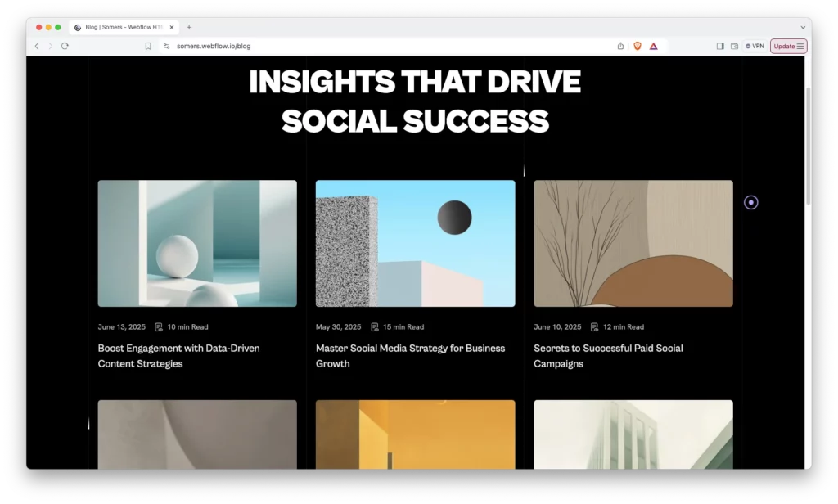Open the Update hamburger menu

pyautogui.click(x=789, y=46)
